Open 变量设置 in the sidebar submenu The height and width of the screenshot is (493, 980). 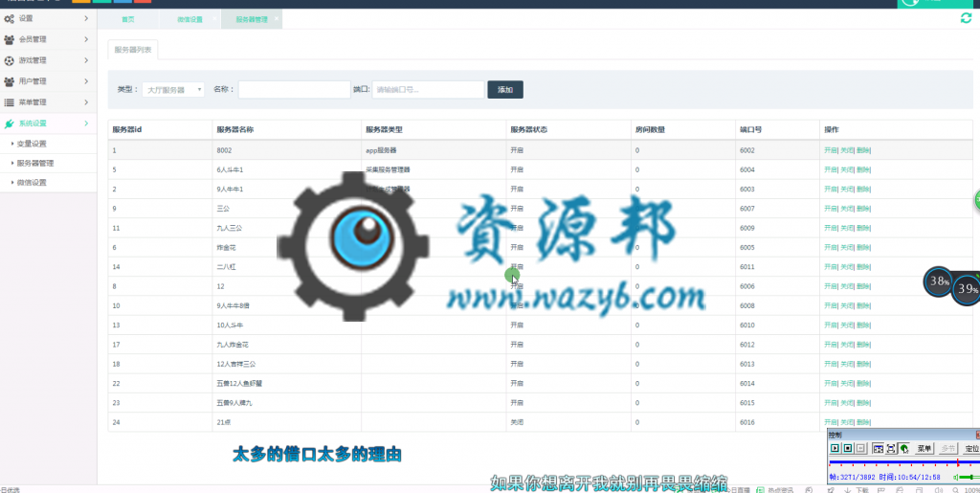click(32, 144)
